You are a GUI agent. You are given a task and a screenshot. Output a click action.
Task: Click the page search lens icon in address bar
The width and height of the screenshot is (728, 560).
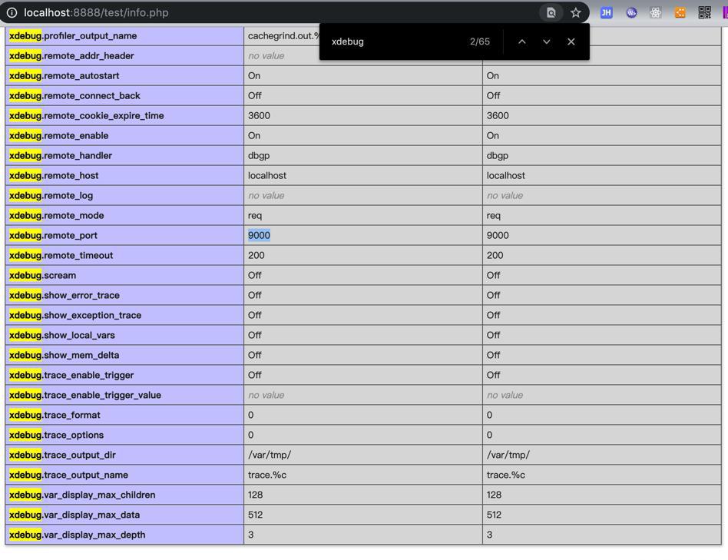551,12
